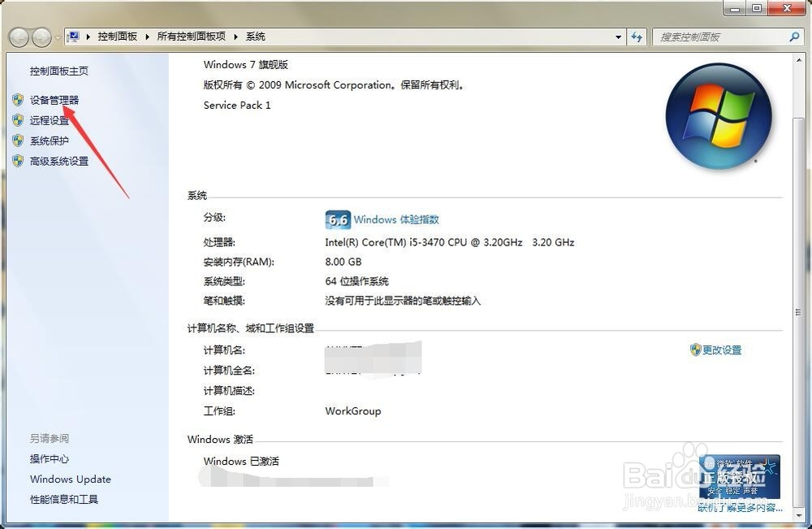812x529 pixels.
Task: Click Windows 已激活 status text
Action: (241, 461)
